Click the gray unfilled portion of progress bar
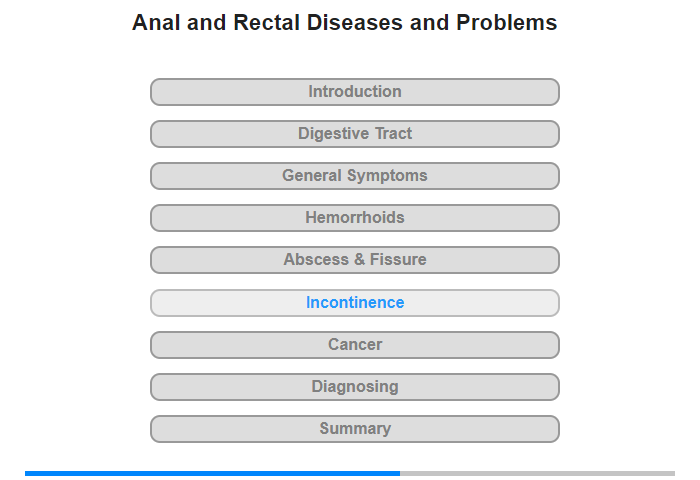Image resolution: width=700 pixels, height=480 pixels. 538,473
